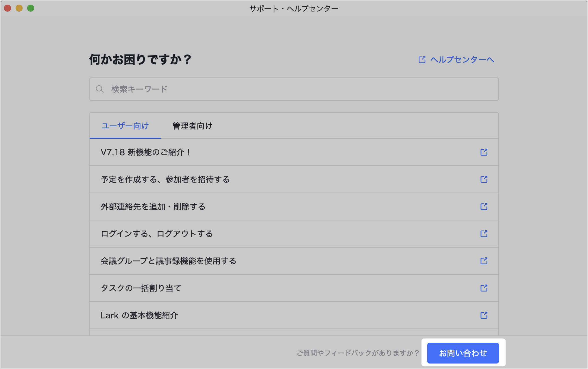The width and height of the screenshot is (588, 369).
Task: Open タスクの一括割り当て in external window
Action: click(484, 288)
